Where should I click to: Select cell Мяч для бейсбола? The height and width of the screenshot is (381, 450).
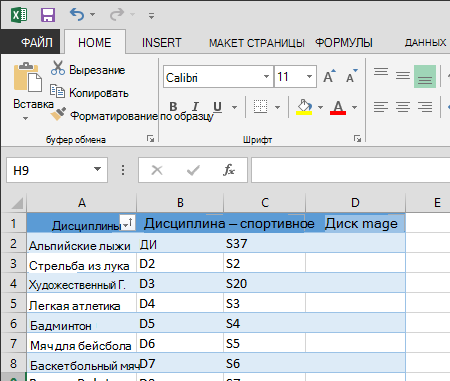click(x=82, y=343)
